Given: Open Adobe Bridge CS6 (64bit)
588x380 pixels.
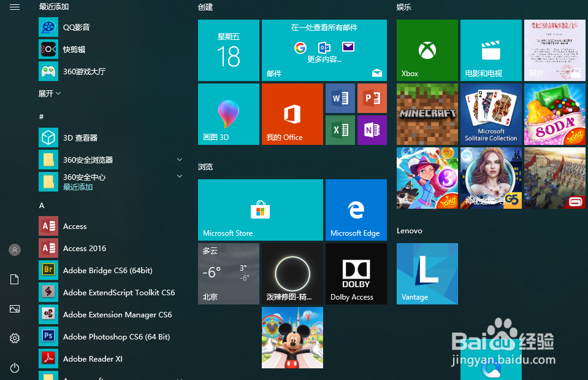Looking at the screenshot, I should [x=110, y=270].
